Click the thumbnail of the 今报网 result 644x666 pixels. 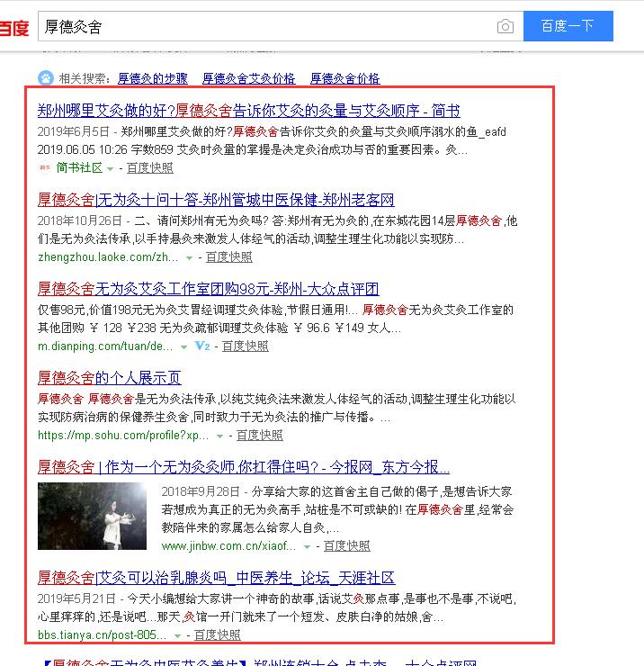click(x=92, y=517)
